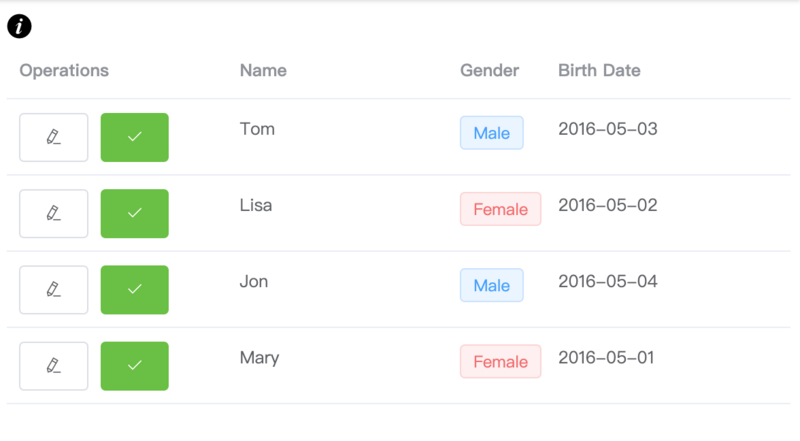The width and height of the screenshot is (800, 441).
Task: Click the black info icon
Action: [19, 27]
